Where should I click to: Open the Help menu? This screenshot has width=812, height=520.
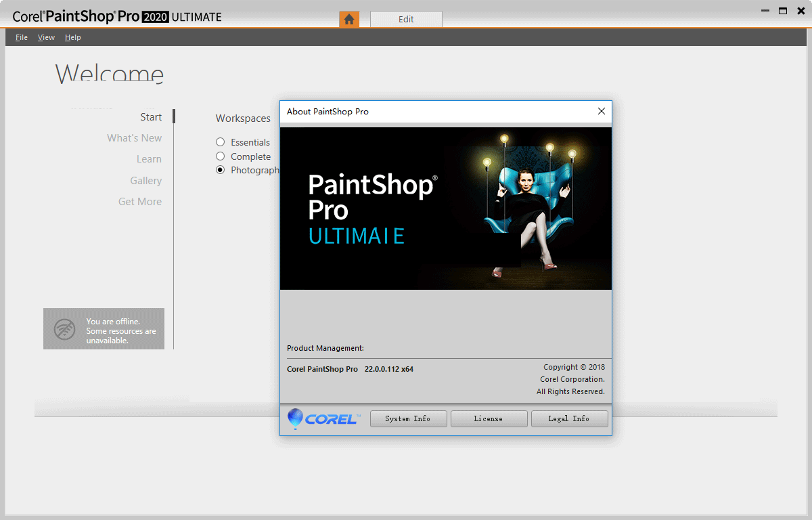pos(72,37)
